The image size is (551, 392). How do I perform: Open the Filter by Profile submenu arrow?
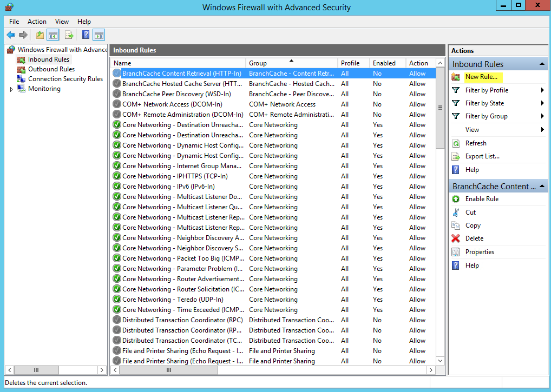click(542, 90)
